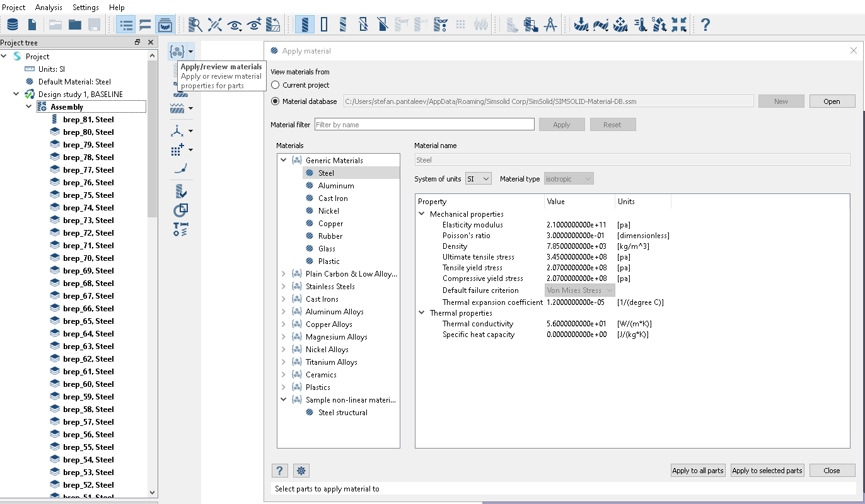Screen dimensions: 865x504
Task: Click the help question mark toolbar icon
Action: point(705,25)
